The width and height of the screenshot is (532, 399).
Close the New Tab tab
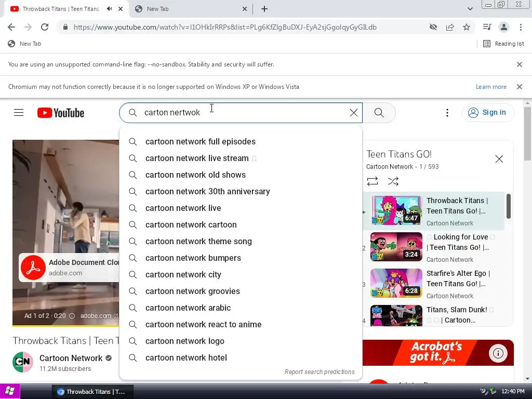[x=245, y=9]
